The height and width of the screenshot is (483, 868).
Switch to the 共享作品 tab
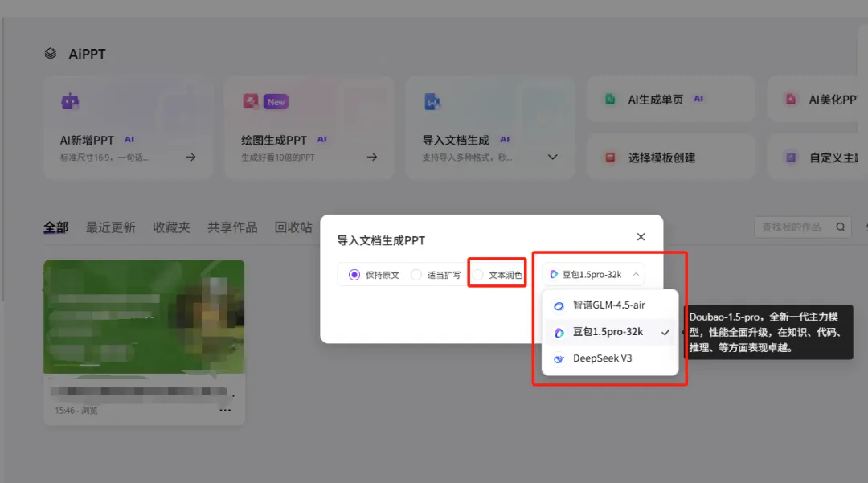click(232, 227)
